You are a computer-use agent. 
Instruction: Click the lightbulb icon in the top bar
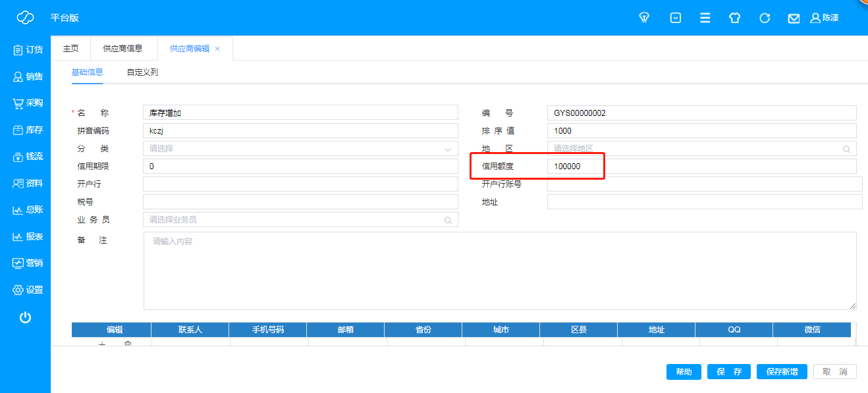click(645, 18)
